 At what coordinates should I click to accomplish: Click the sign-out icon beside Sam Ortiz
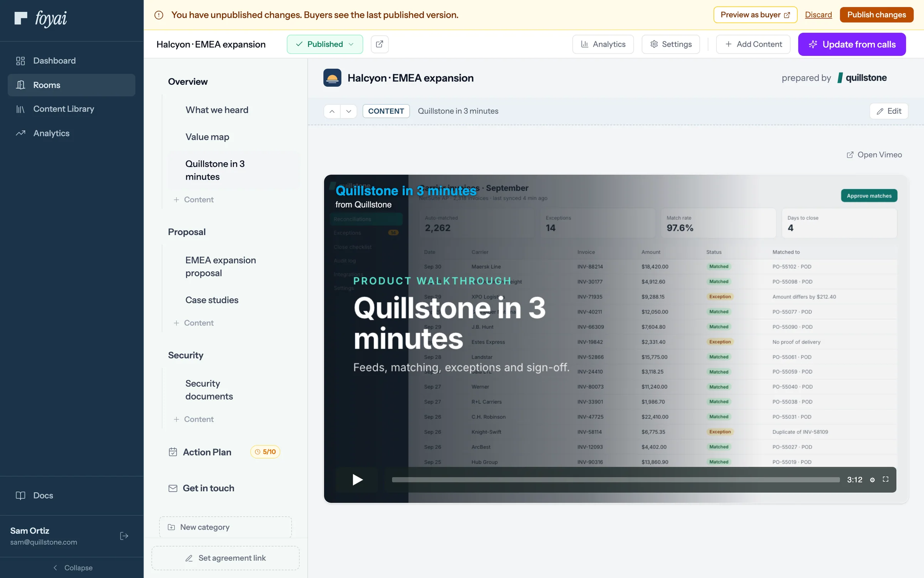[124, 536]
